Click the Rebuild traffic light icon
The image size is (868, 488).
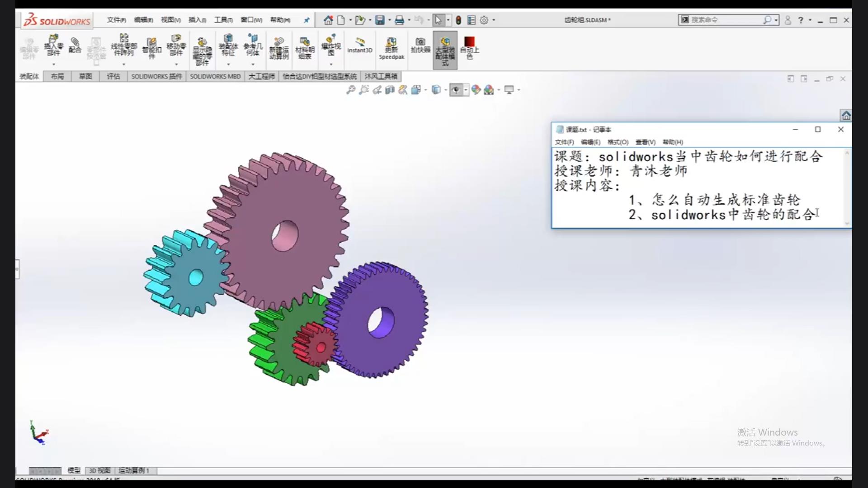click(458, 20)
